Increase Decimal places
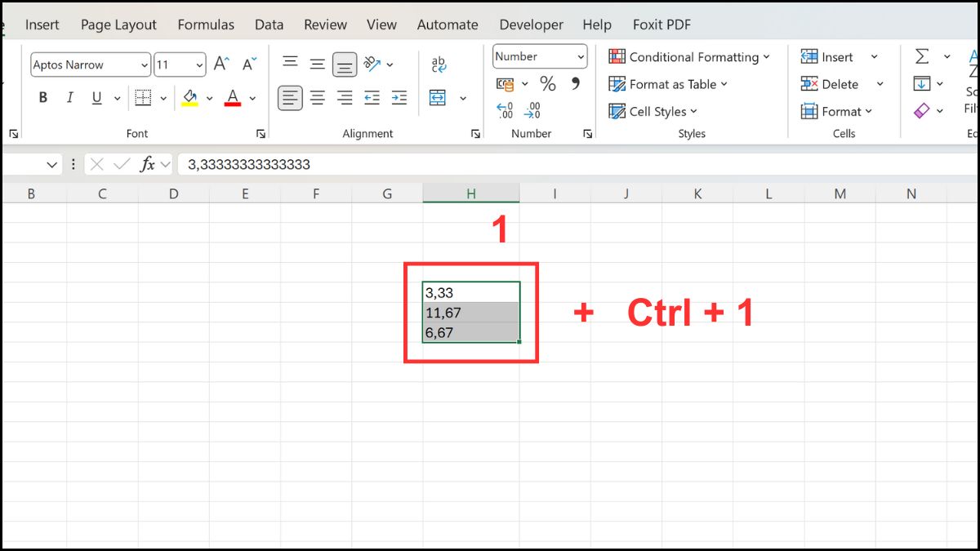This screenshot has width=980, height=551. (x=506, y=109)
